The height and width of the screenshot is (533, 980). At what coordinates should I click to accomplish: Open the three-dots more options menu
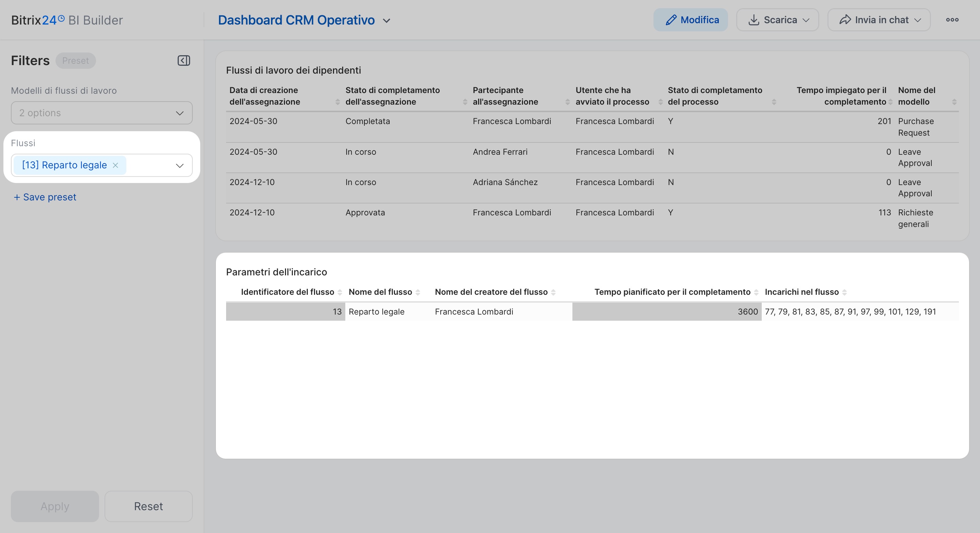tap(952, 20)
